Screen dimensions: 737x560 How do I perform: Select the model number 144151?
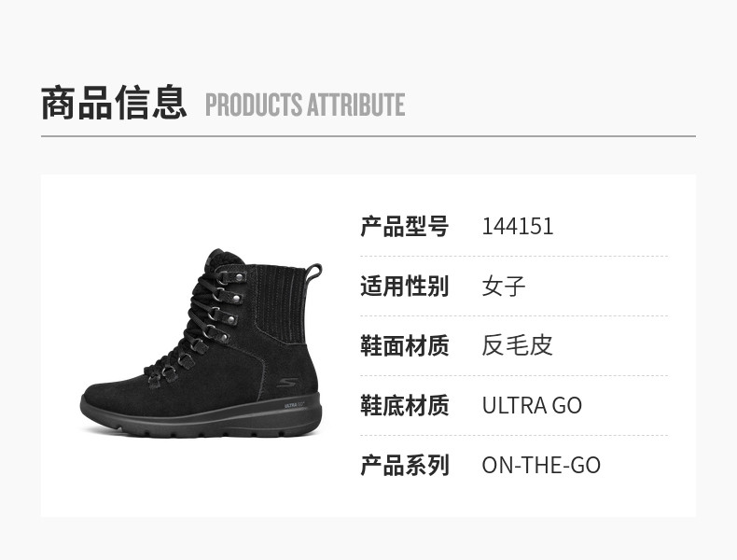click(518, 227)
